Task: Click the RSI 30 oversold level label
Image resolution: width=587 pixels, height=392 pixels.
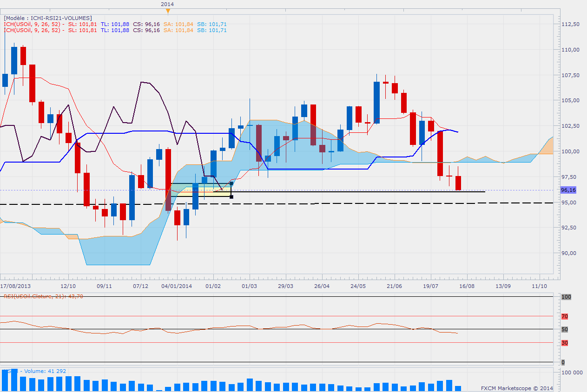Action: [x=565, y=343]
